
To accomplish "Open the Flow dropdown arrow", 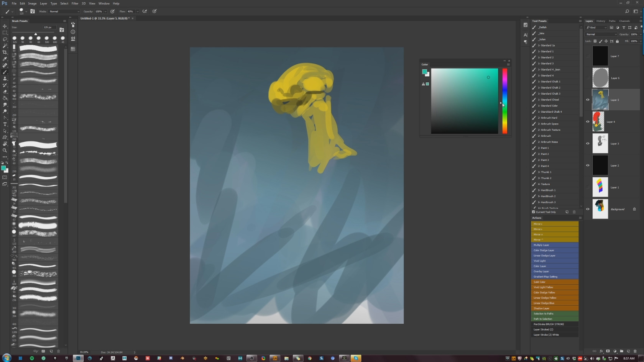I will 138,11.
